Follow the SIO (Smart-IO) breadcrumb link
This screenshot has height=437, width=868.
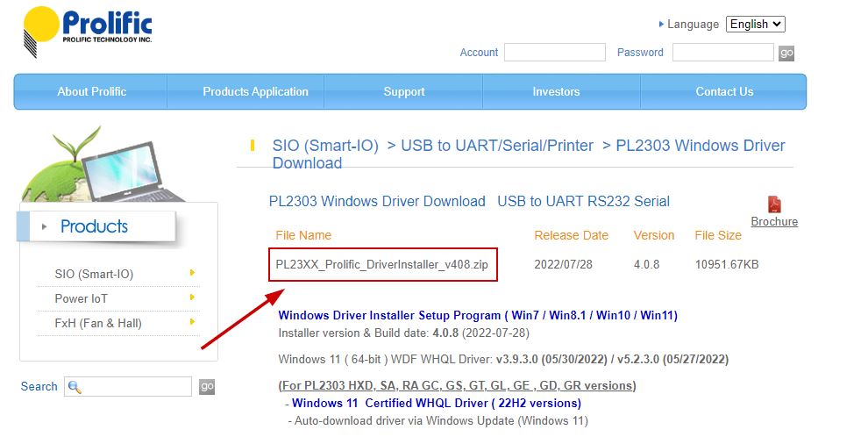(x=325, y=146)
